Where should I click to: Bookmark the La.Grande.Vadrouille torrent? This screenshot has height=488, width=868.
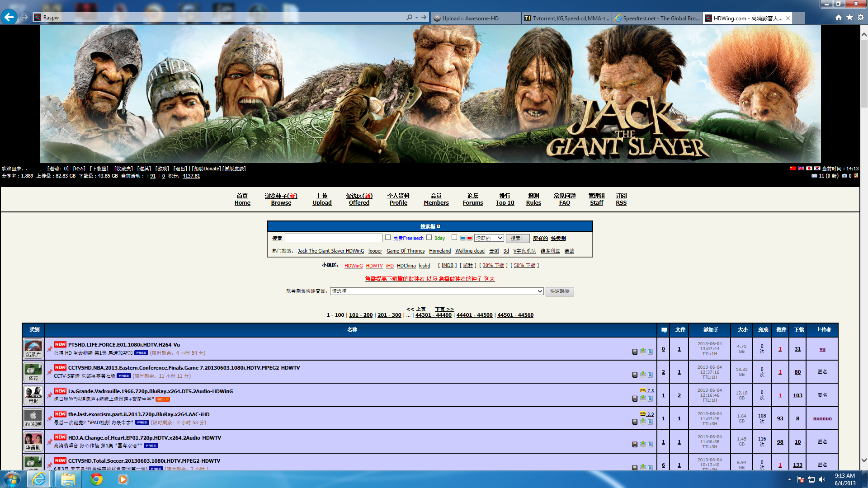(650, 399)
